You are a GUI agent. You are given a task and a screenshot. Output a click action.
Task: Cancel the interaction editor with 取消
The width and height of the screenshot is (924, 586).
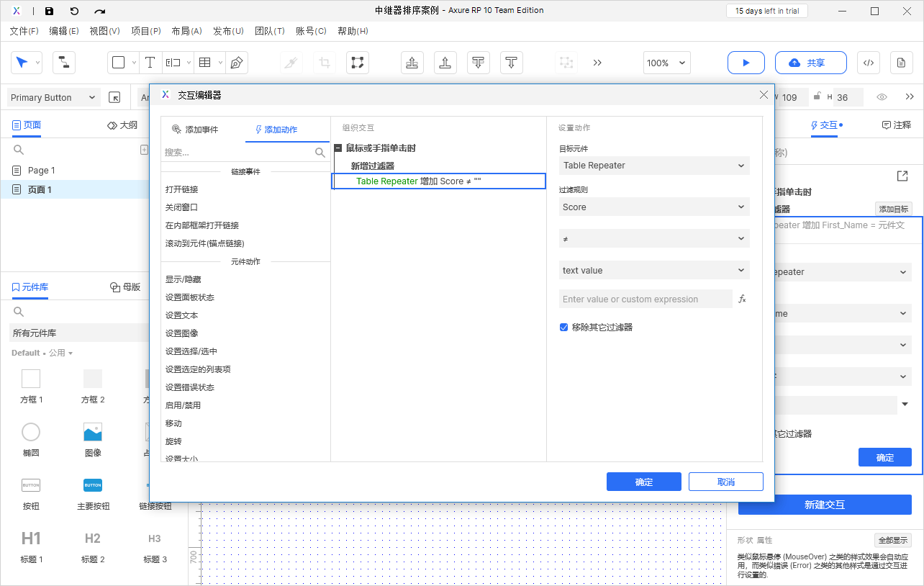point(726,482)
